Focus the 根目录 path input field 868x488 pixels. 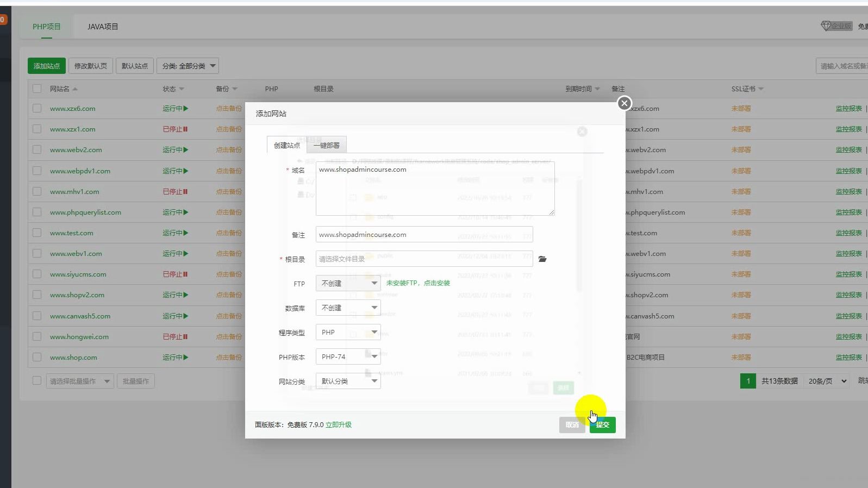point(424,259)
